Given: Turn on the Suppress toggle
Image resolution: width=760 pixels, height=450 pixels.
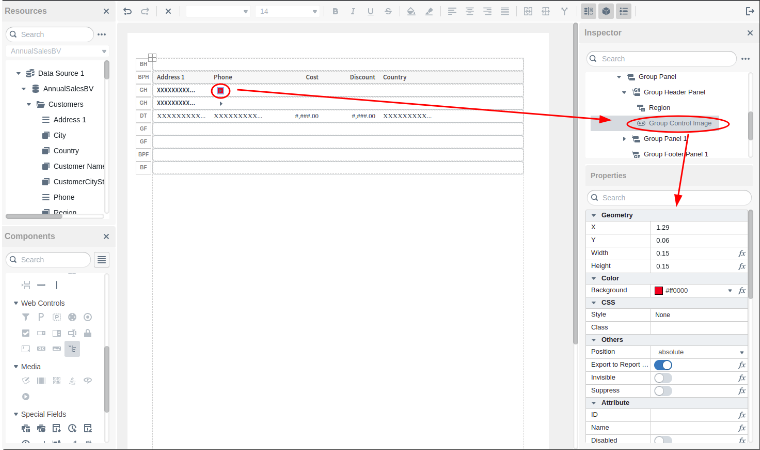Looking at the screenshot, I should (x=662, y=391).
